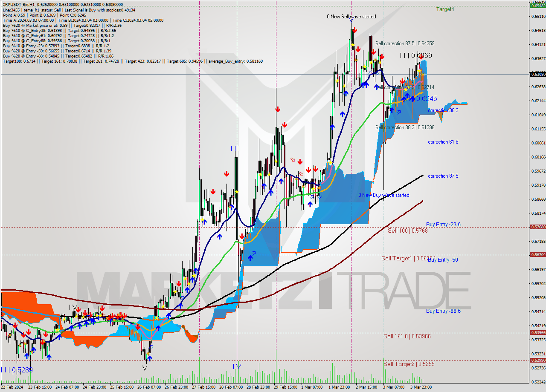Click the green 0.65485 price tag on axis
The width and height of the screenshot is (546, 392).
coord(537,6)
